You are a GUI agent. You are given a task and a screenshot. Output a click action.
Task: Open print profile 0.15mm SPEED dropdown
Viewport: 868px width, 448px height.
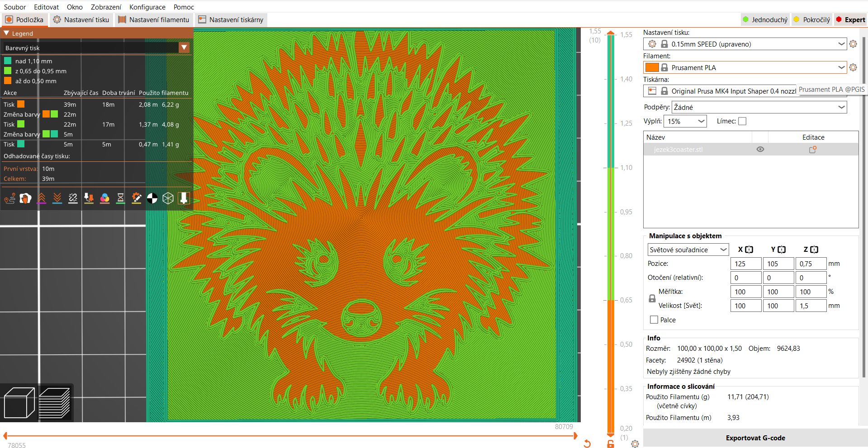point(841,44)
